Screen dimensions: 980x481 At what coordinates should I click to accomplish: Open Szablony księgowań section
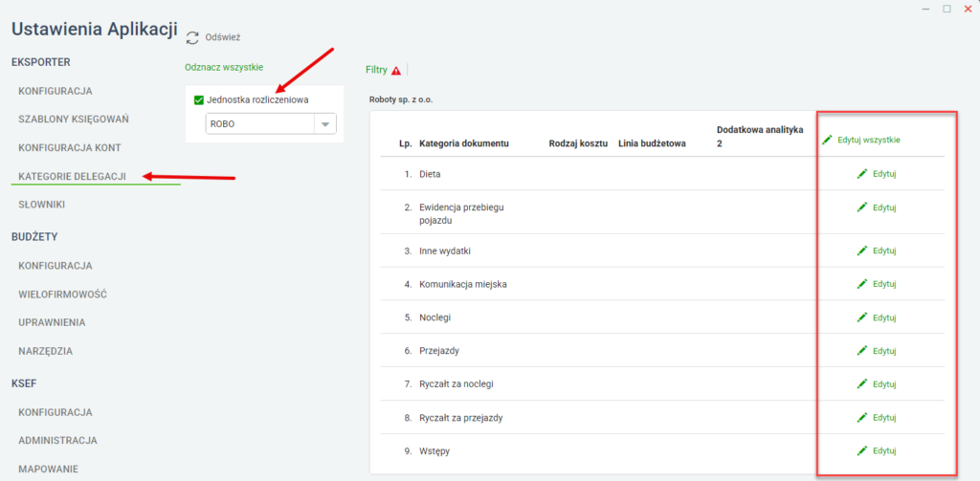tap(74, 120)
